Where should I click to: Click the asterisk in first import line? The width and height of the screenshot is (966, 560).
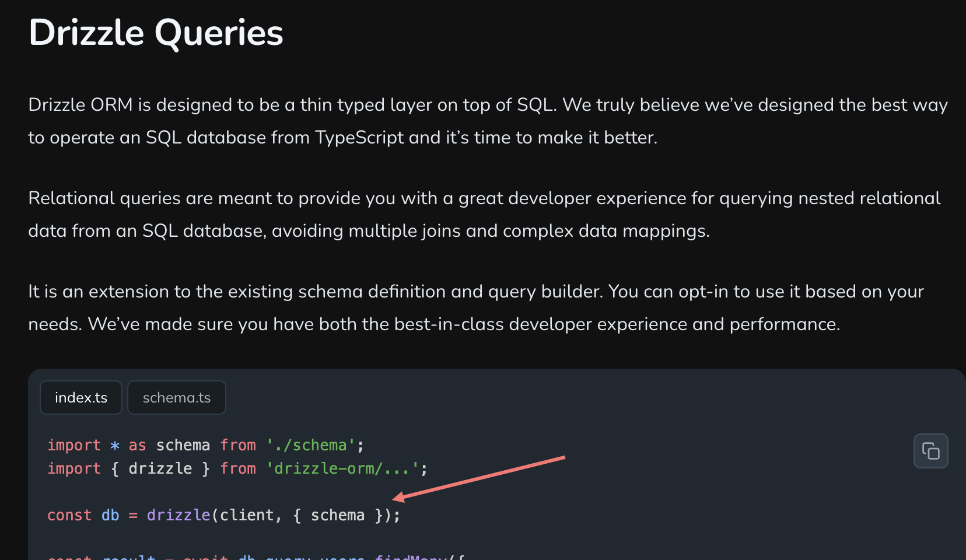point(115,446)
